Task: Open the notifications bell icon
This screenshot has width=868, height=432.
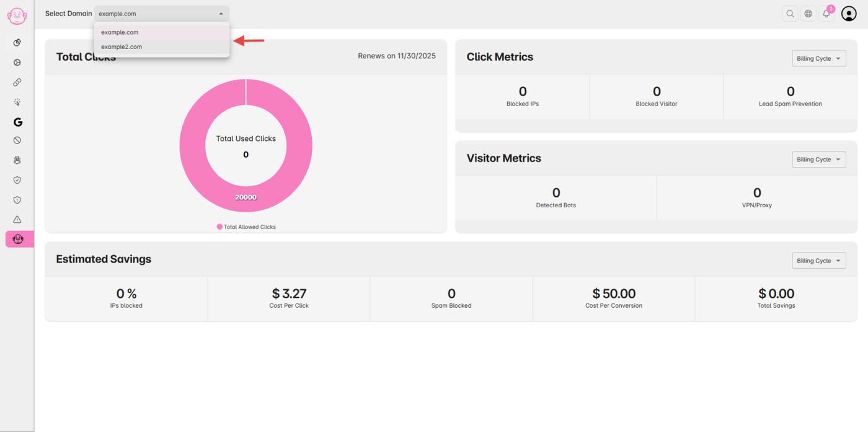Action: point(826,14)
